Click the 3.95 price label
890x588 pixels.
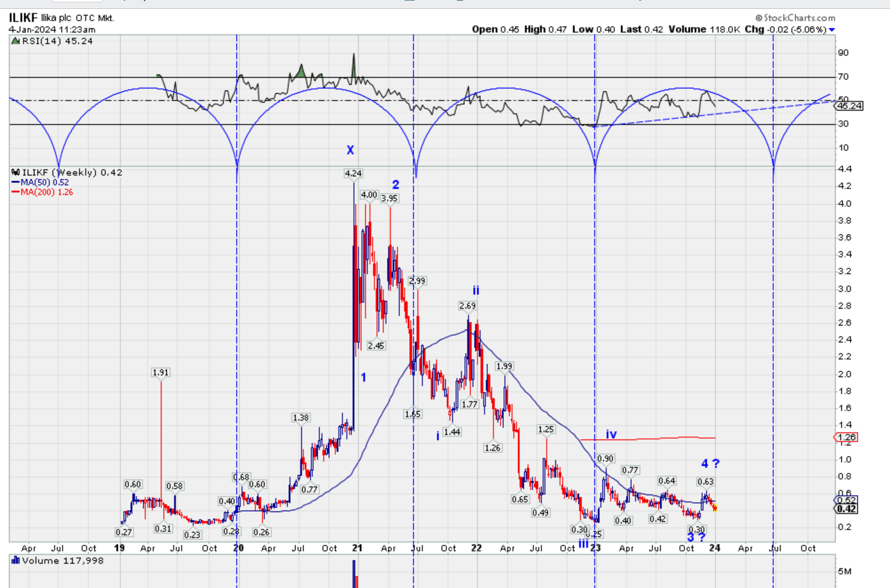(390, 198)
